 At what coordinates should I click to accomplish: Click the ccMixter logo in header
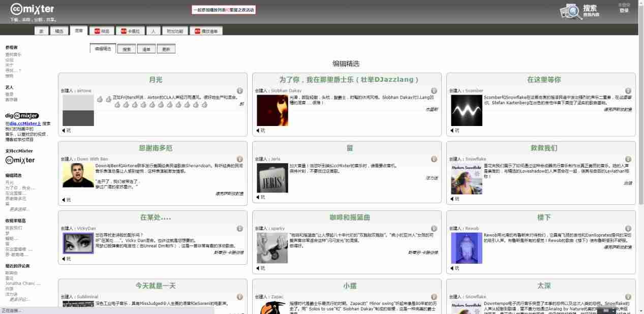click(32, 9)
